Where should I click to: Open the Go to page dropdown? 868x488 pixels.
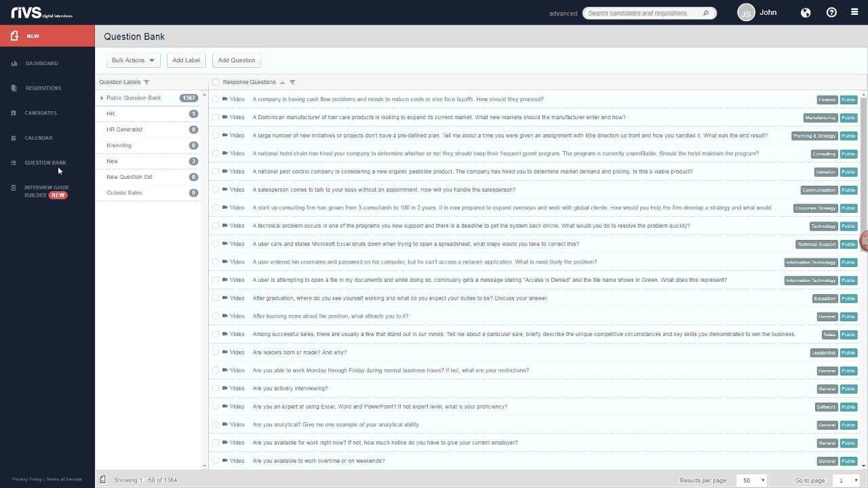pyautogui.click(x=846, y=480)
